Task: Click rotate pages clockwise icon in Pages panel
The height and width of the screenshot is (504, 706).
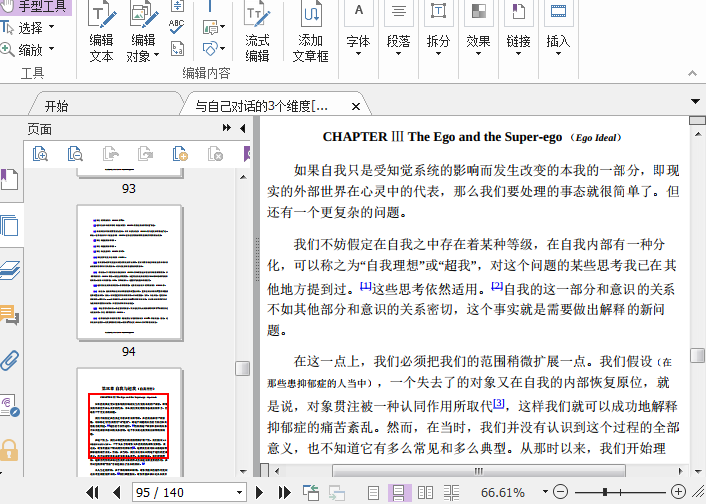Action: point(145,154)
